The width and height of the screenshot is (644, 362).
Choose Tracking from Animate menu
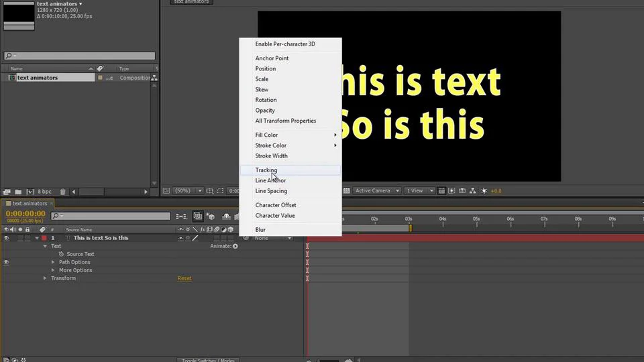click(290, 170)
